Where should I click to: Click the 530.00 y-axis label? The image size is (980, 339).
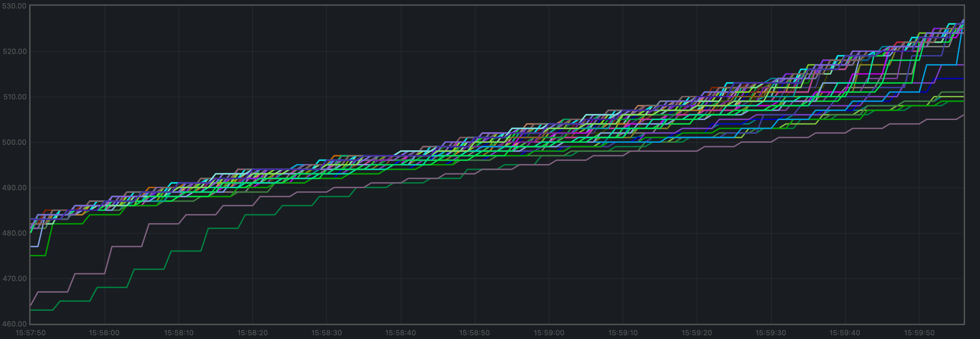click(x=14, y=6)
